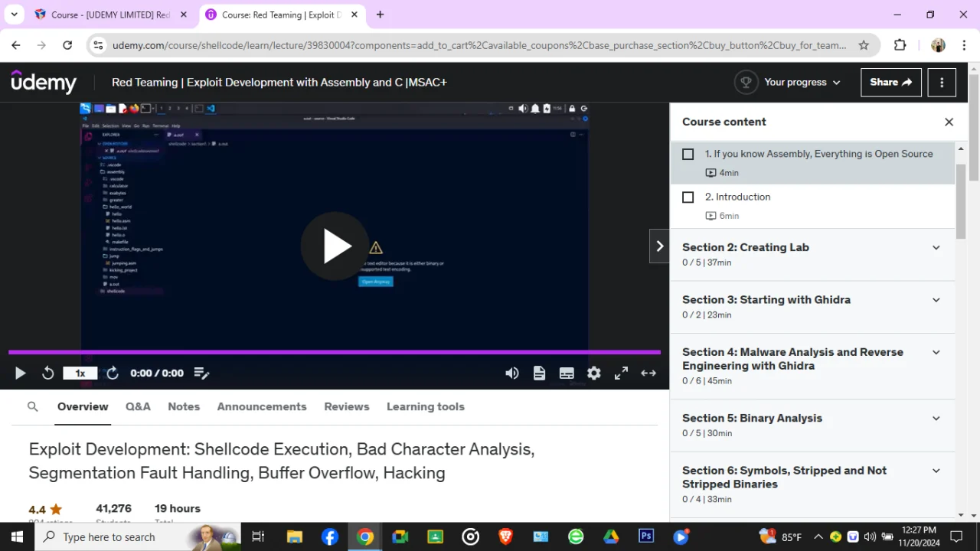Search course content with magnifier icon
Viewport: 980px width, 551px height.
32,406
